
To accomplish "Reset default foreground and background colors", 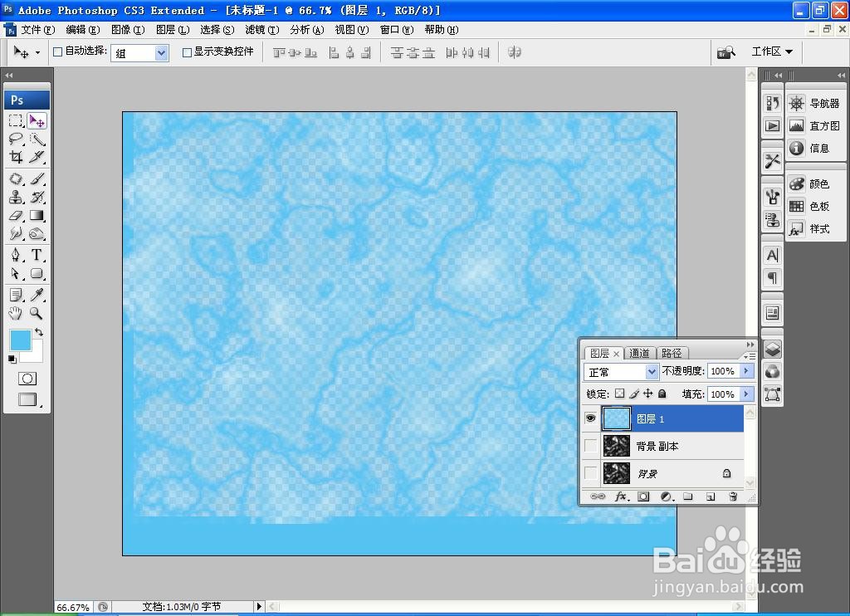I will 12,359.
